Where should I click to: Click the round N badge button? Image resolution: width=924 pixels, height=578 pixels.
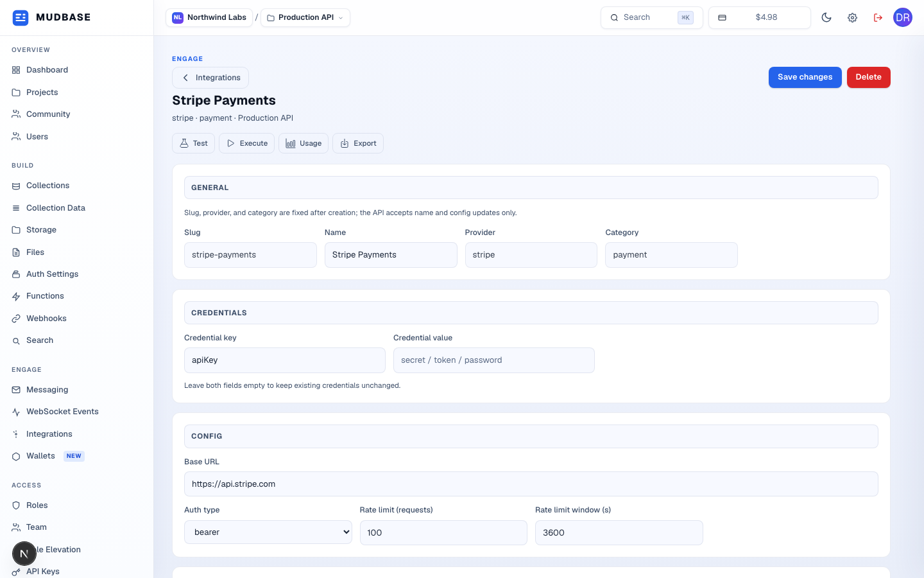[24, 554]
